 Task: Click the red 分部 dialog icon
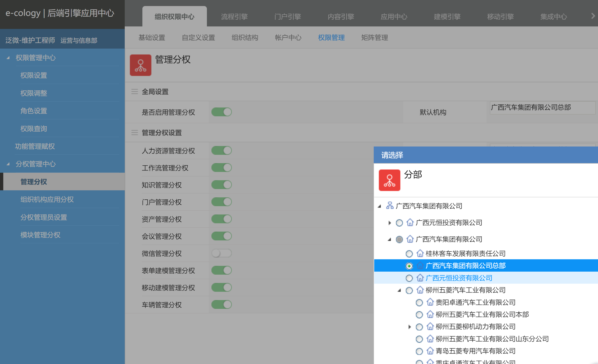389,180
